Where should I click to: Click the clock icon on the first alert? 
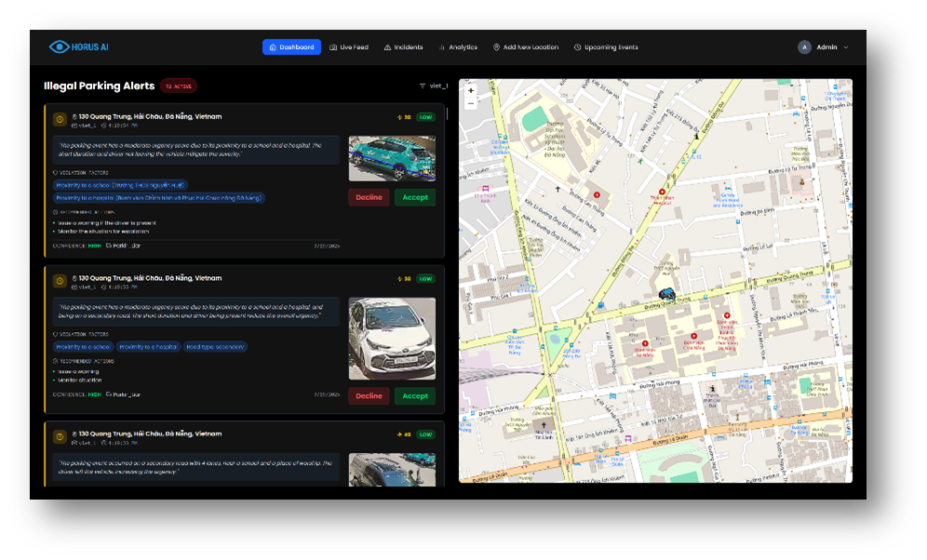(60, 120)
